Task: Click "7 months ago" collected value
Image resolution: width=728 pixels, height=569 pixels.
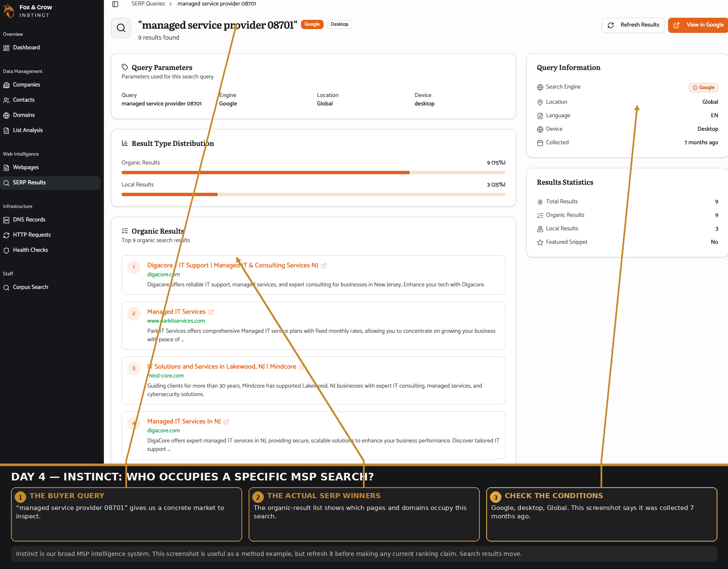Action: click(701, 143)
